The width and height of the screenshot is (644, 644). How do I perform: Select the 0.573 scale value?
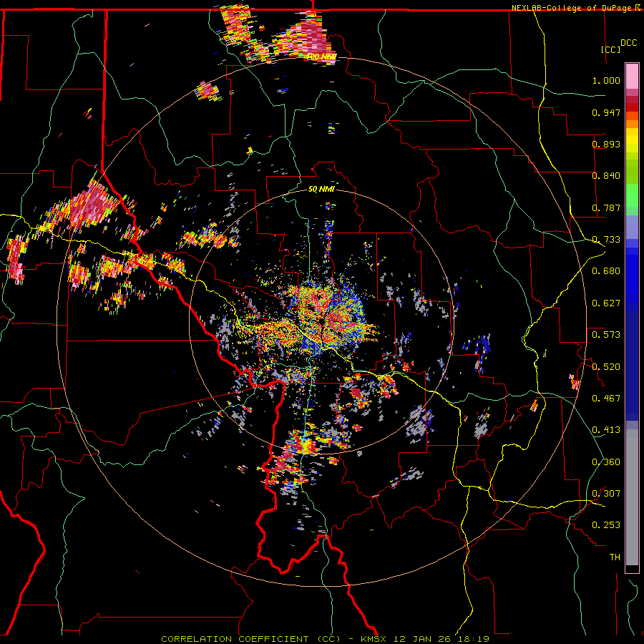coord(606,335)
